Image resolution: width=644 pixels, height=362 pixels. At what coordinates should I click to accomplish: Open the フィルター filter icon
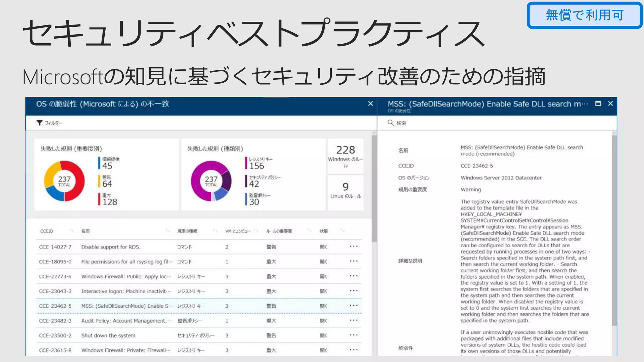(39, 123)
